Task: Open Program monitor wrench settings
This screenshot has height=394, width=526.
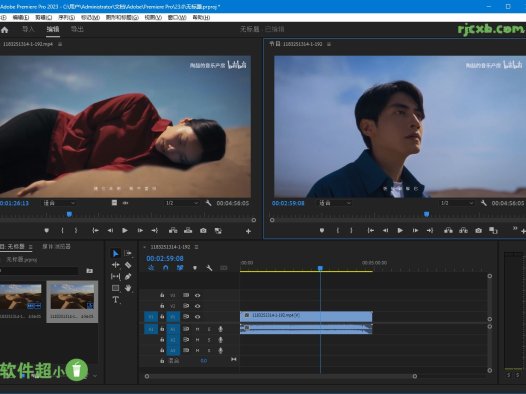Action: [x=483, y=203]
